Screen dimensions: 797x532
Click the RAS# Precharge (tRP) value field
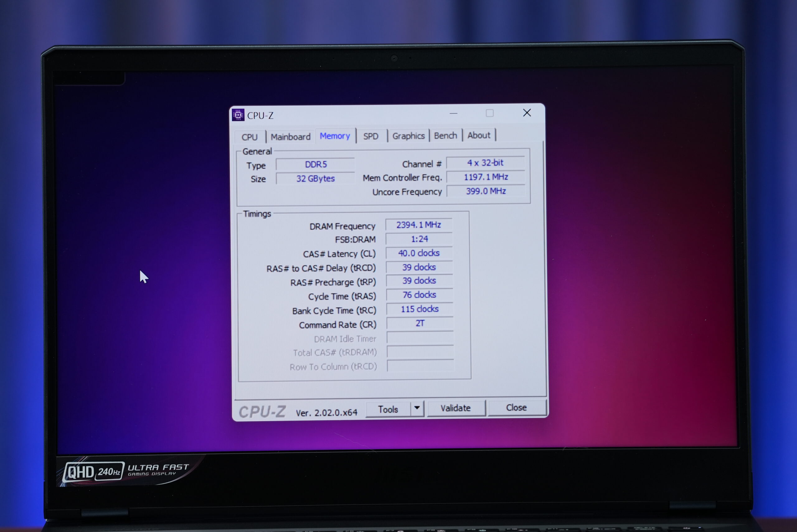[420, 281]
